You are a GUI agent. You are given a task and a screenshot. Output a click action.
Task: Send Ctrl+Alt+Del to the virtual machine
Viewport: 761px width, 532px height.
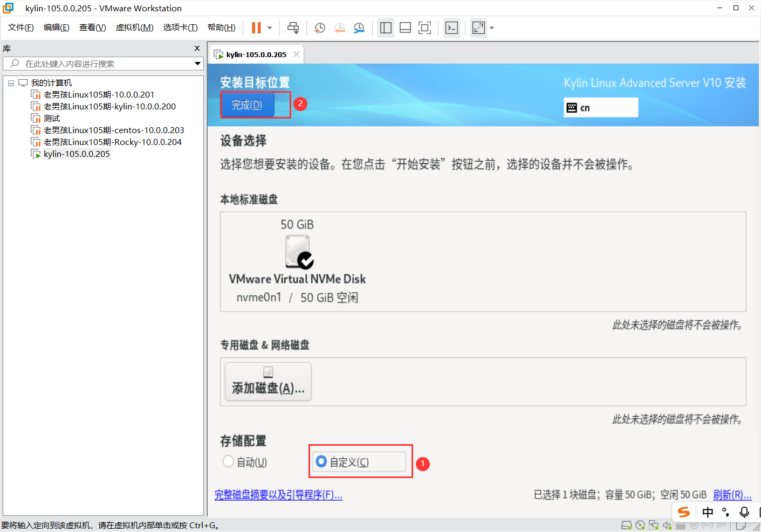click(293, 28)
